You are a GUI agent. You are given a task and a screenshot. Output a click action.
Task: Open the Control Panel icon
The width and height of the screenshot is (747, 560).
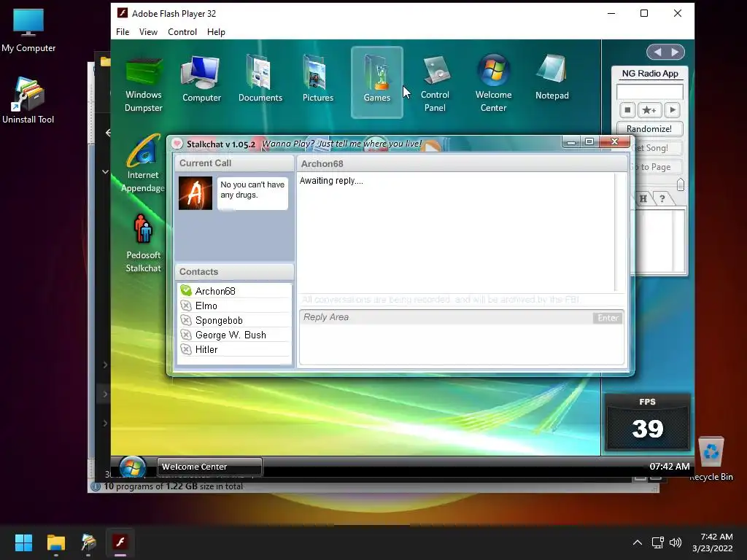435,85
